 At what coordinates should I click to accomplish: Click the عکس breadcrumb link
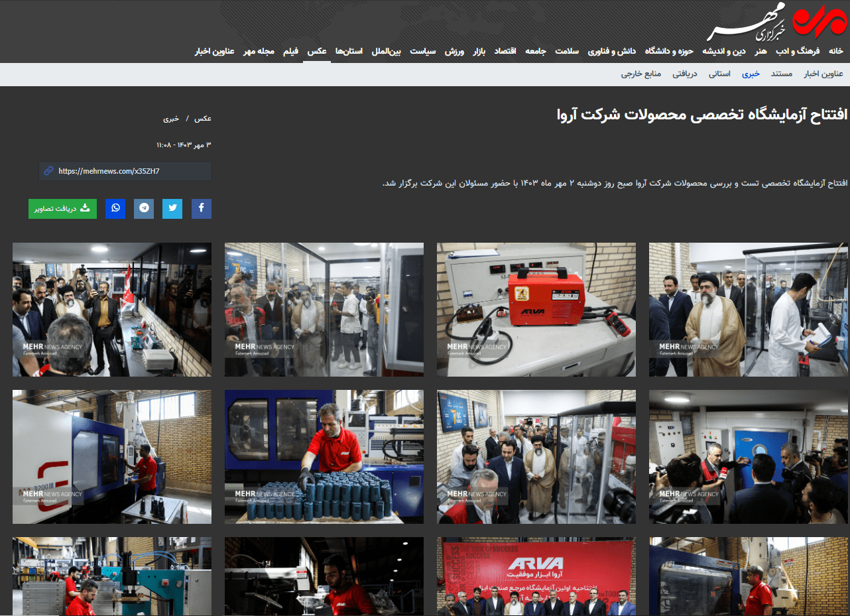[203, 119]
